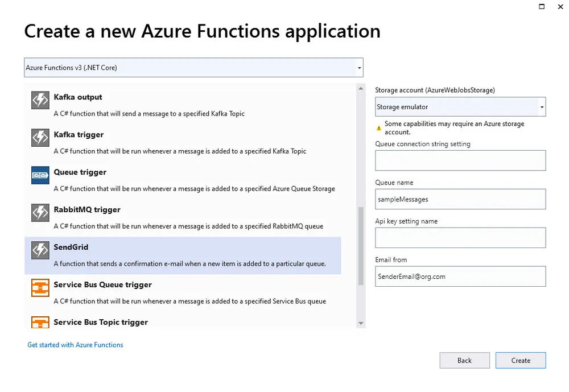
Task: Click the Queue connection string setting field
Action: [460, 160]
